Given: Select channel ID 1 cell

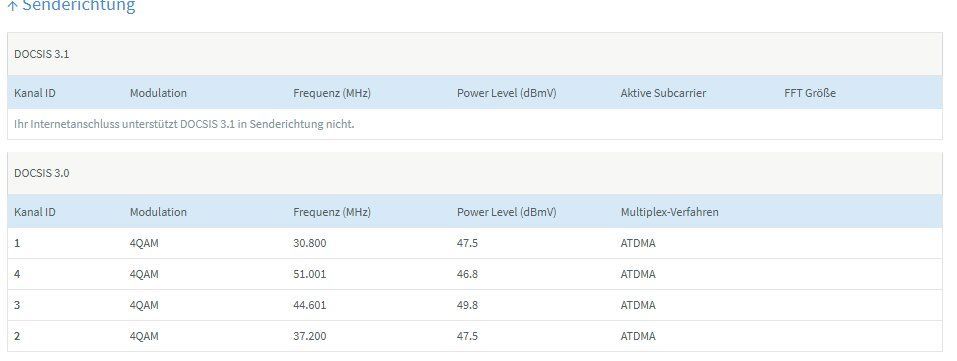Looking at the screenshot, I should pyautogui.click(x=17, y=243).
